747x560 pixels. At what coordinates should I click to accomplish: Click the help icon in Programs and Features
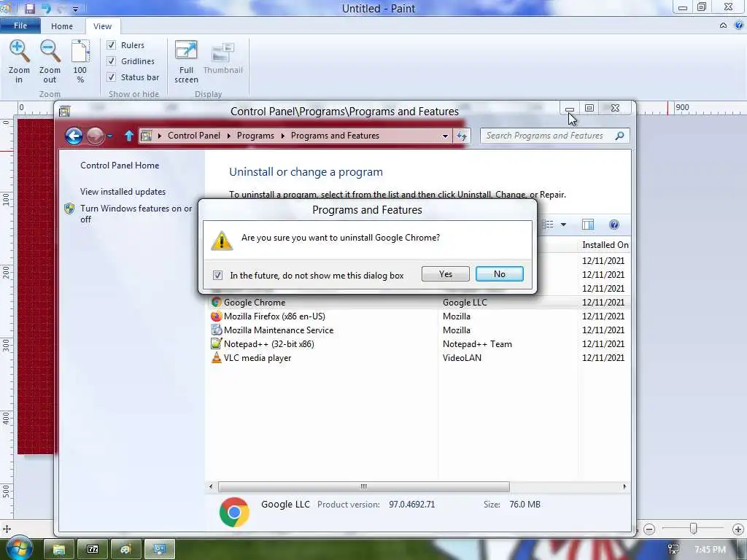(x=614, y=225)
